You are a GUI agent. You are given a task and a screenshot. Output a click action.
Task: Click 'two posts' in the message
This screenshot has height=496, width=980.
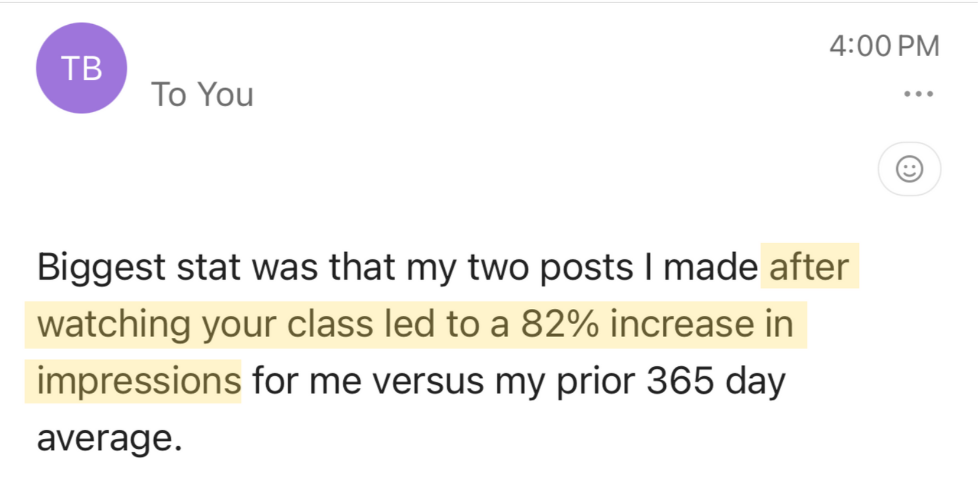click(551, 267)
